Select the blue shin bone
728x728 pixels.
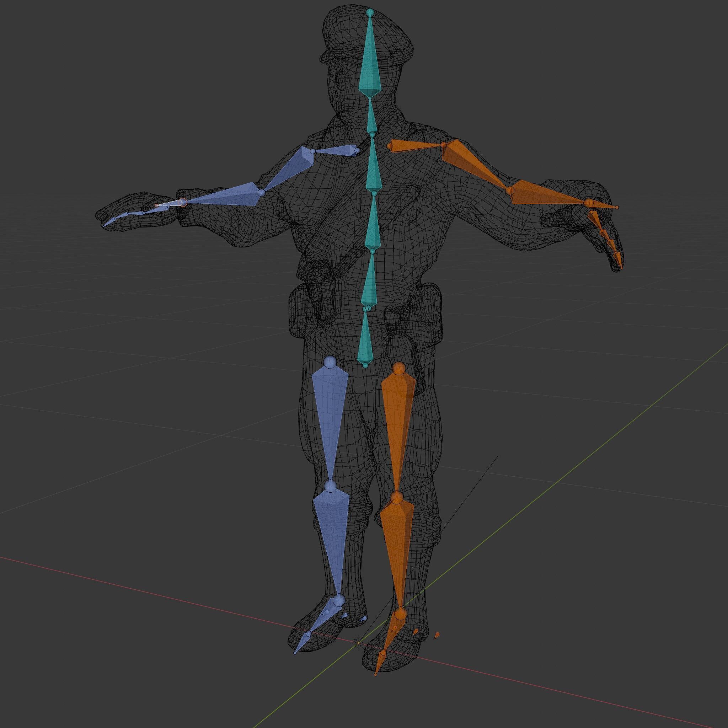pyautogui.click(x=333, y=535)
